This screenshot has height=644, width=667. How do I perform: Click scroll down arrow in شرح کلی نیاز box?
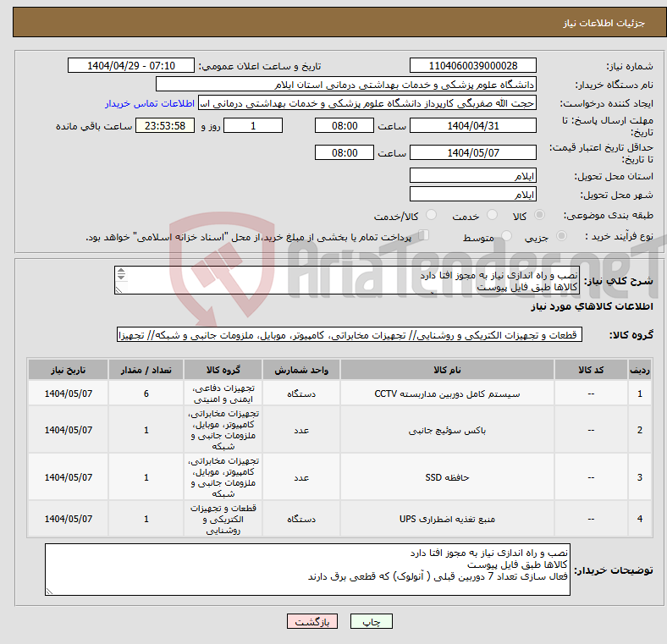pos(121,277)
